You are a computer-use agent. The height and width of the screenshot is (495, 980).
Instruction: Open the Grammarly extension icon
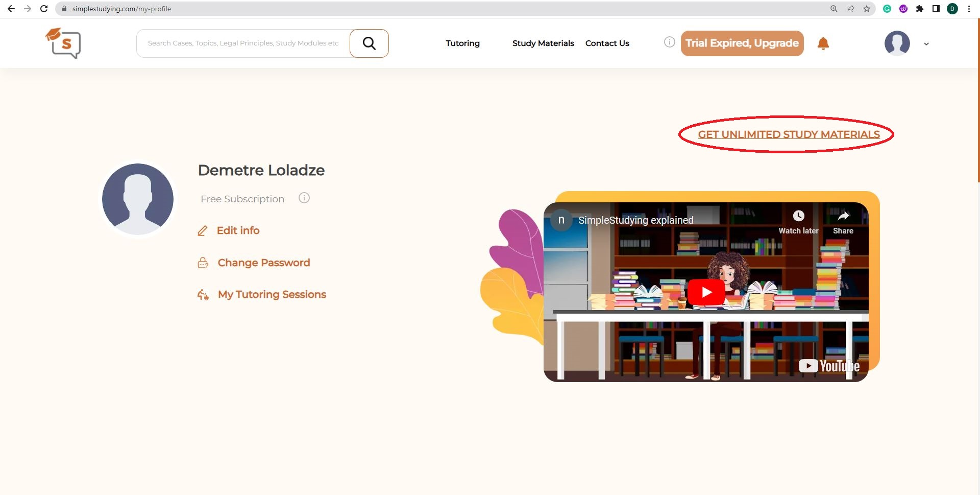click(x=887, y=9)
